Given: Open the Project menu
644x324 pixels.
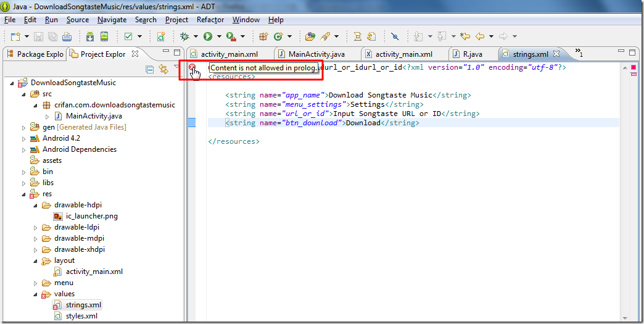Looking at the screenshot, I should (x=176, y=20).
